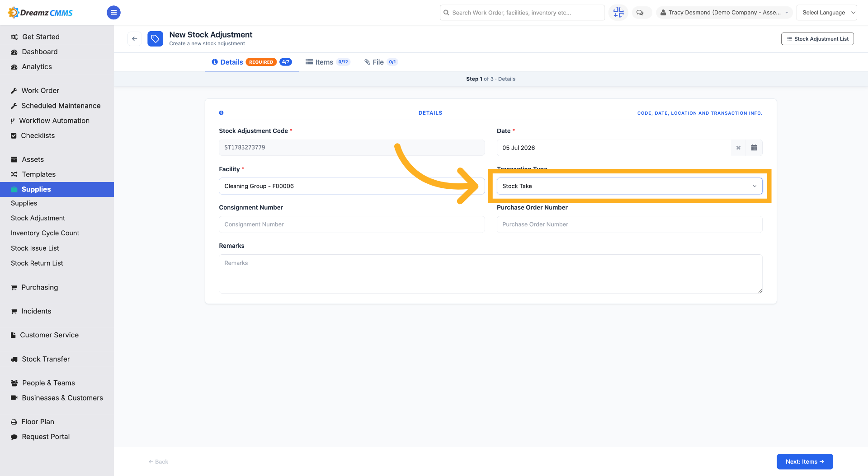
Task: Click the Consignment Number input field
Action: coord(352,224)
